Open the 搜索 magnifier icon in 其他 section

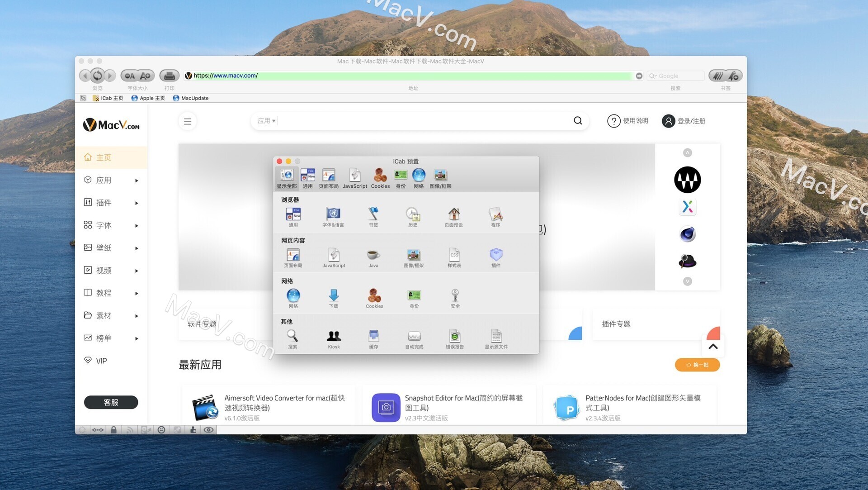tap(292, 339)
